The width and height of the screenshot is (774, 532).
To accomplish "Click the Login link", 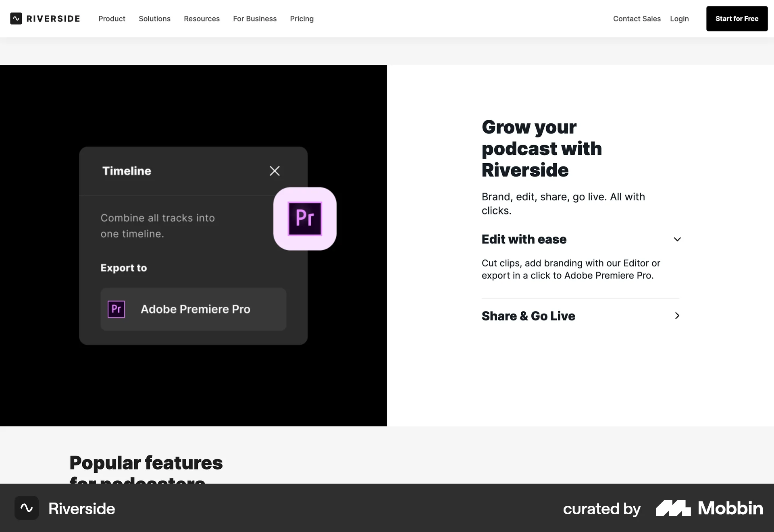I will [x=679, y=19].
